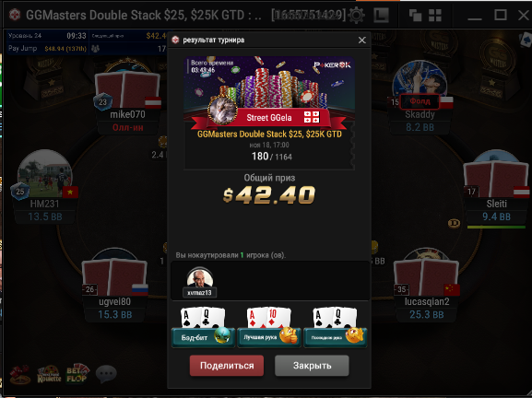Click Skaddy player avatar
Viewport: 532px width, 398px height.
(x=420, y=80)
